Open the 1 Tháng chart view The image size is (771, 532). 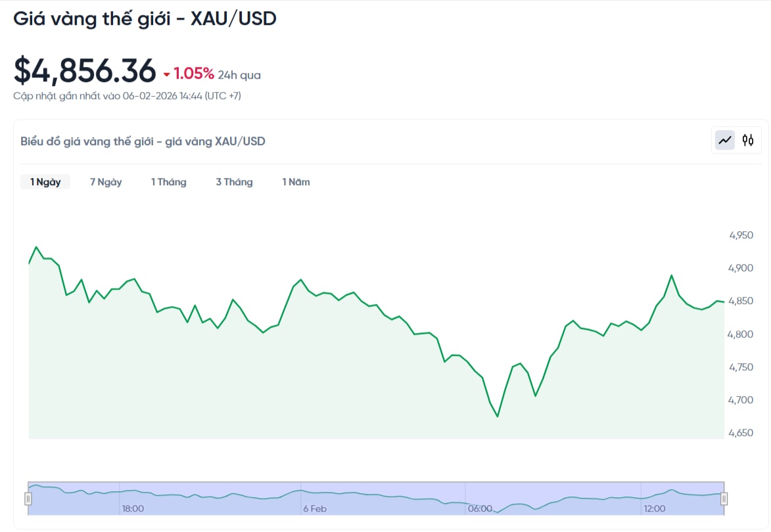(168, 181)
